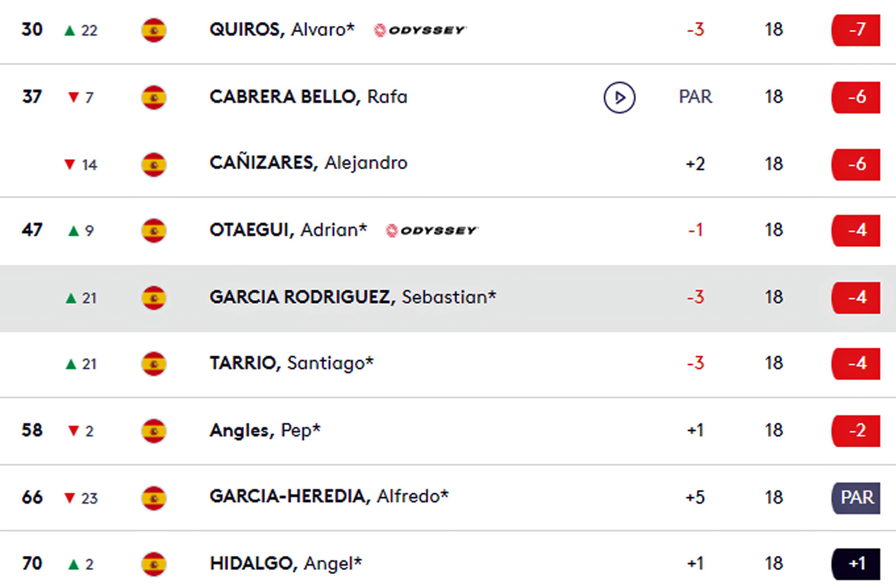Click the Odyssey logo next to Otaegui
896x588 pixels.
[x=432, y=231]
